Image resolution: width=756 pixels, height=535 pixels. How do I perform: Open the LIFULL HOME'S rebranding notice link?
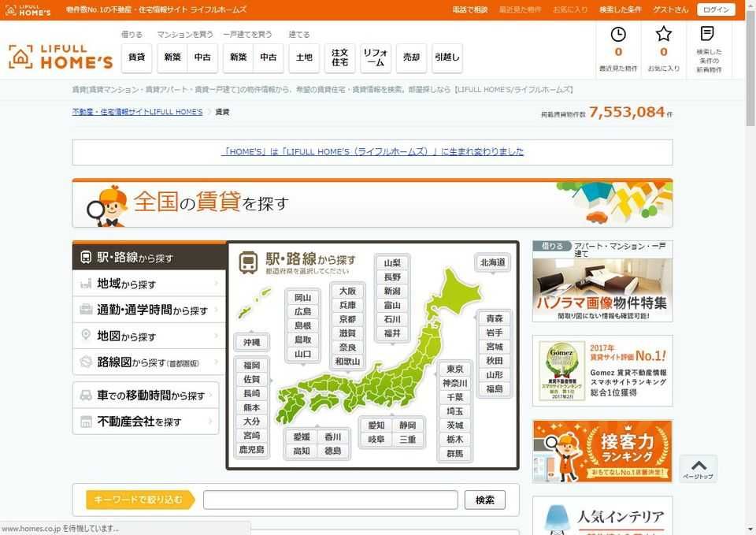pyautogui.click(x=372, y=151)
